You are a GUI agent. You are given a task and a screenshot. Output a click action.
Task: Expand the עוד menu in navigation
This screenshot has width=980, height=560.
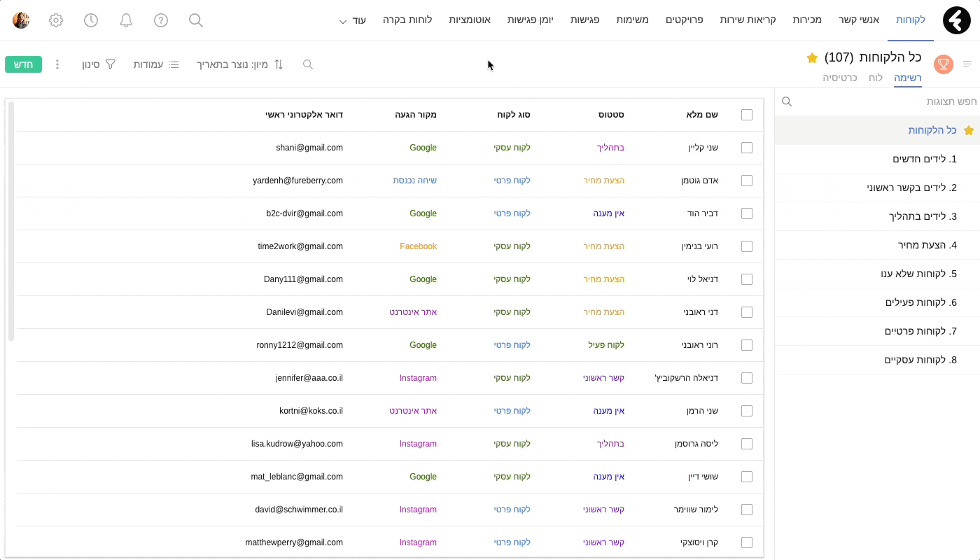(x=353, y=20)
